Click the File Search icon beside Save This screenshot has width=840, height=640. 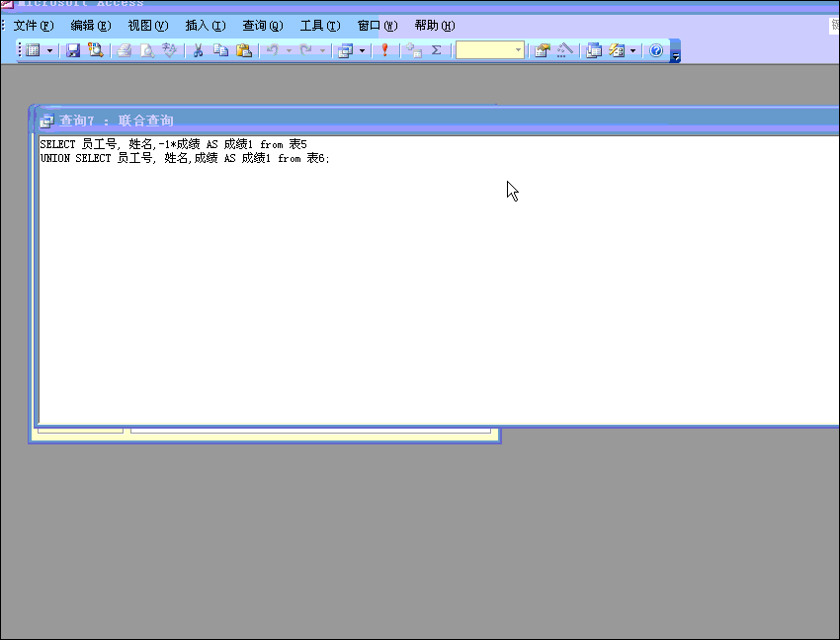96,50
